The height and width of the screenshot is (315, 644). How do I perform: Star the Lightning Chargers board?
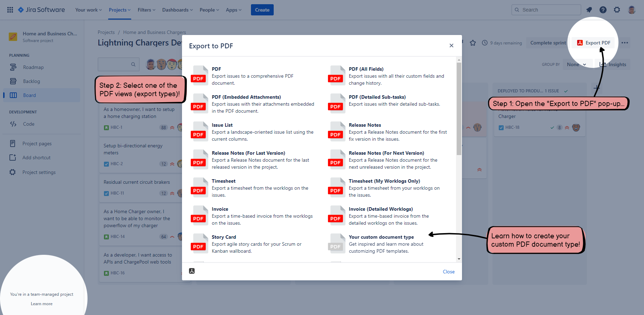pyautogui.click(x=473, y=43)
